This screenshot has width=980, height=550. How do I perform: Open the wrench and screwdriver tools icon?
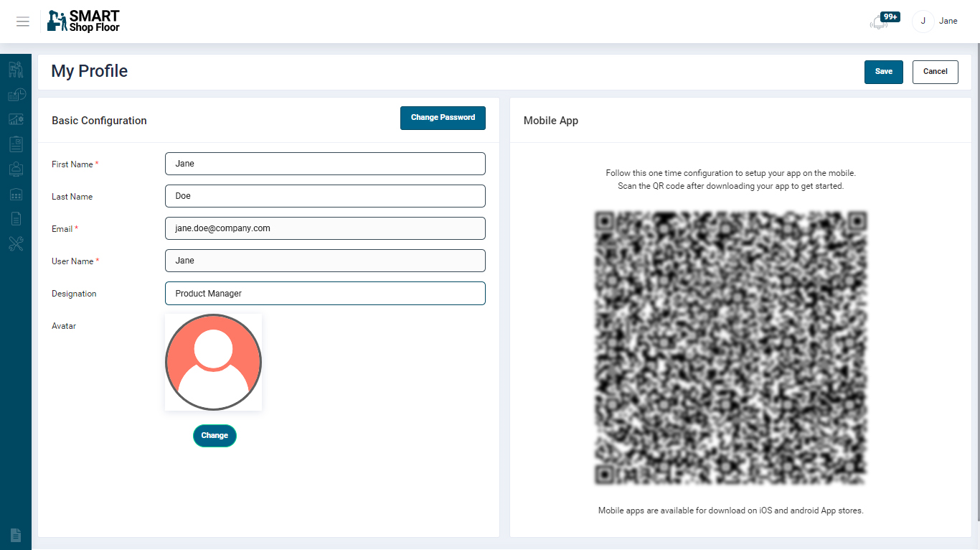tap(16, 244)
